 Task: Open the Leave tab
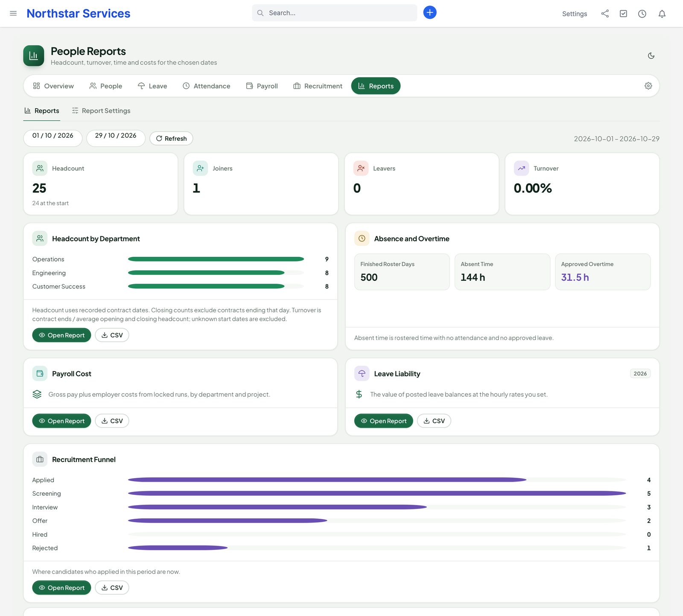coord(152,86)
